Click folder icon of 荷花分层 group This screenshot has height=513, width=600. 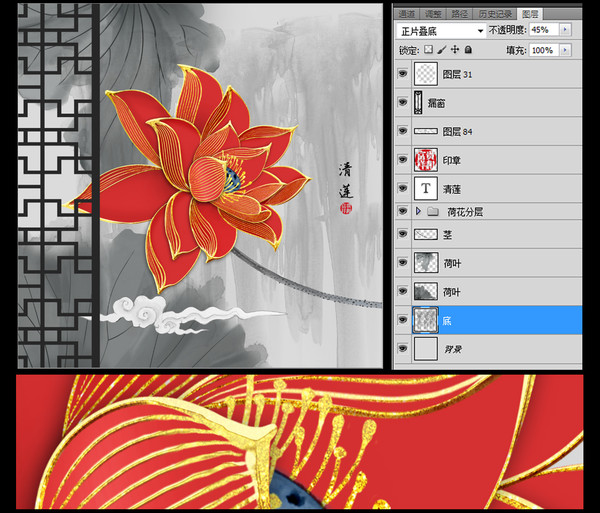(x=432, y=211)
